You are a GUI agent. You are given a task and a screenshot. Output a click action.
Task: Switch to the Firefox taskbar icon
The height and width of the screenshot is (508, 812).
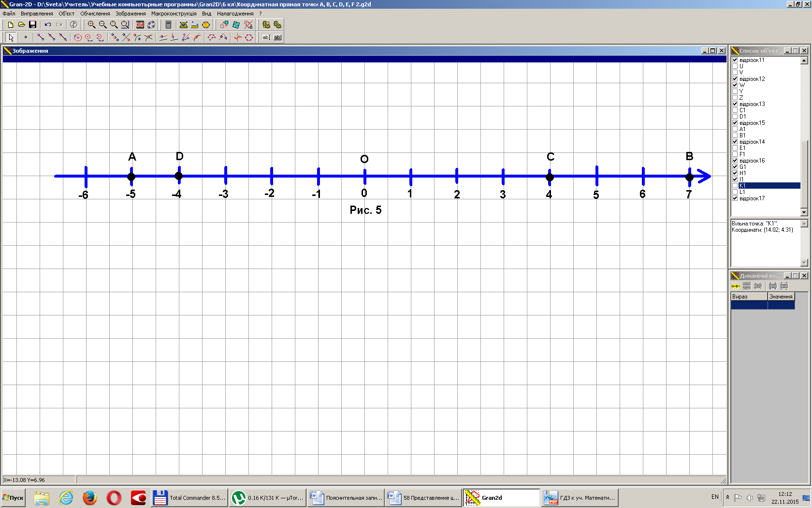click(x=90, y=498)
